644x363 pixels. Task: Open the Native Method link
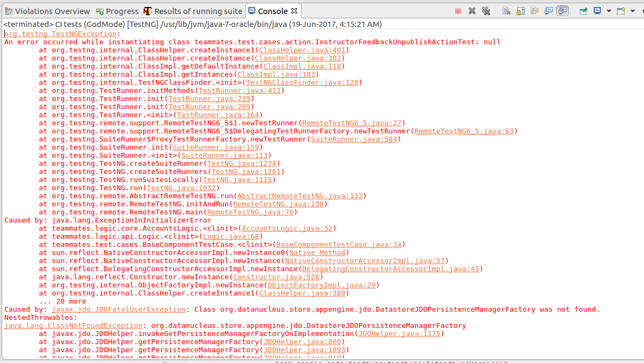point(317,252)
